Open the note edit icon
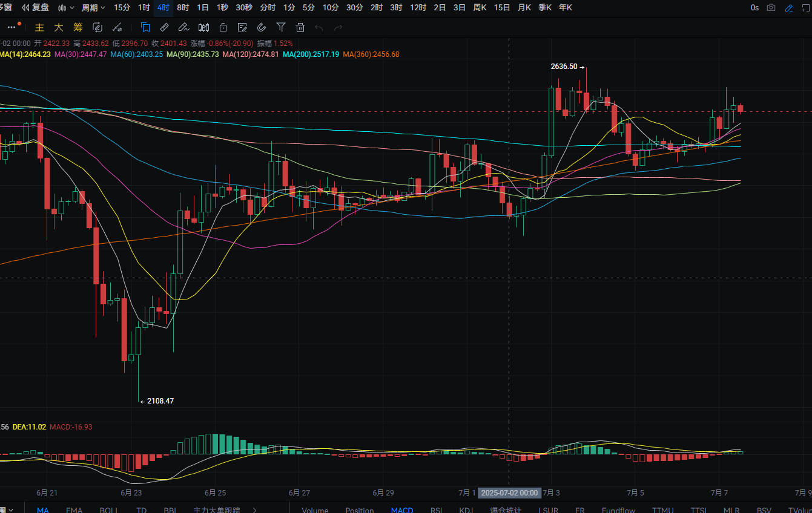 pyautogui.click(x=242, y=27)
